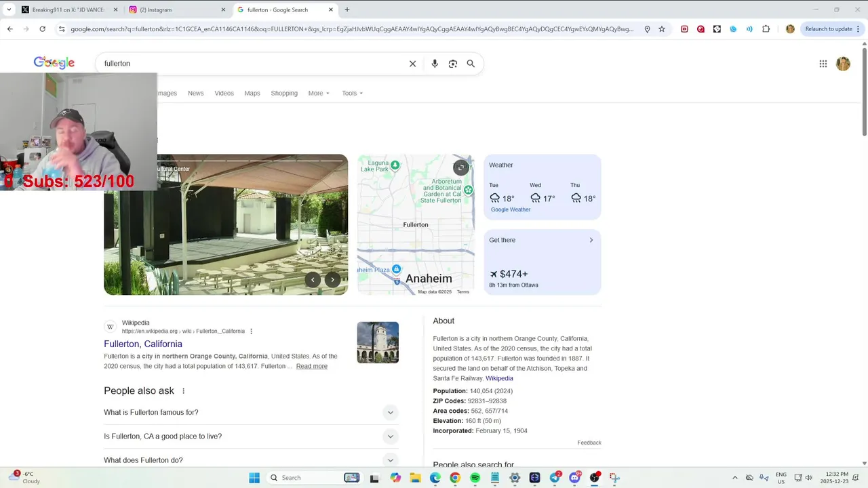Image resolution: width=868 pixels, height=488 pixels.
Task: Open Telegram from the taskbar
Action: [x=555, y=478]
